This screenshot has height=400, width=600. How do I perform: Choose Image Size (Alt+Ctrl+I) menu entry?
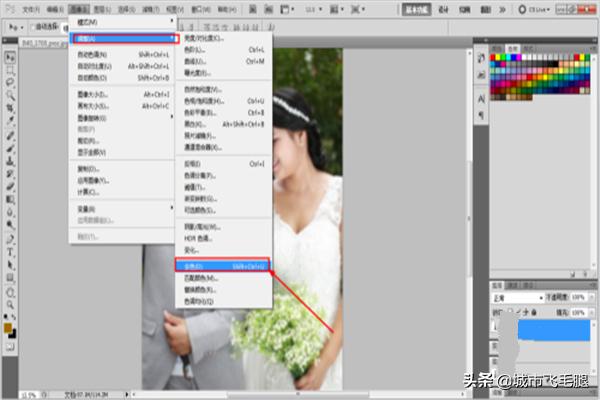point(122,95)
